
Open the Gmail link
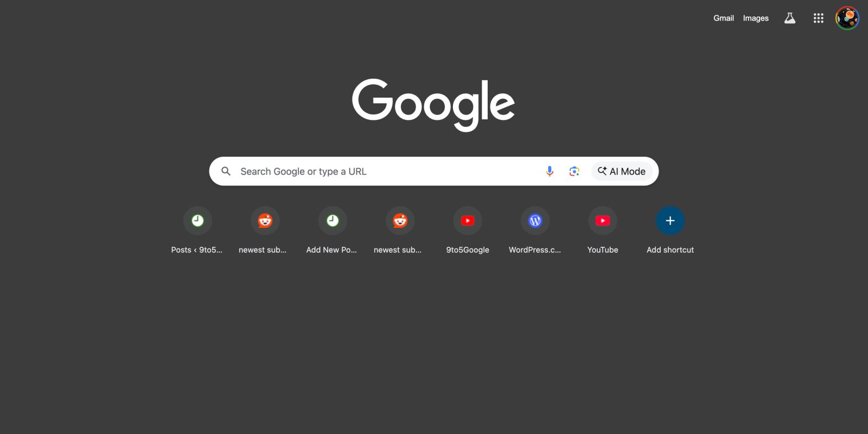[724, 18]
